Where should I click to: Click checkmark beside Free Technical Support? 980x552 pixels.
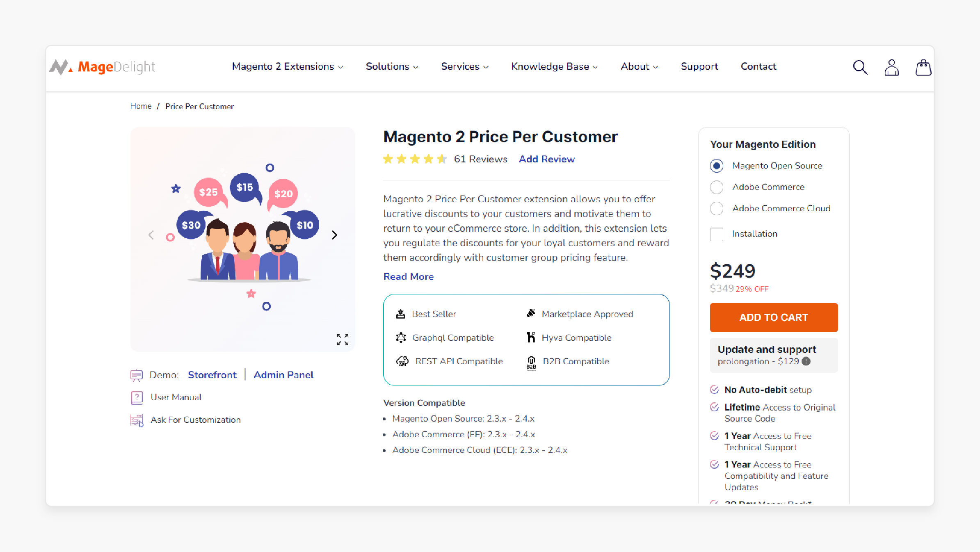[x=715, y=436]
